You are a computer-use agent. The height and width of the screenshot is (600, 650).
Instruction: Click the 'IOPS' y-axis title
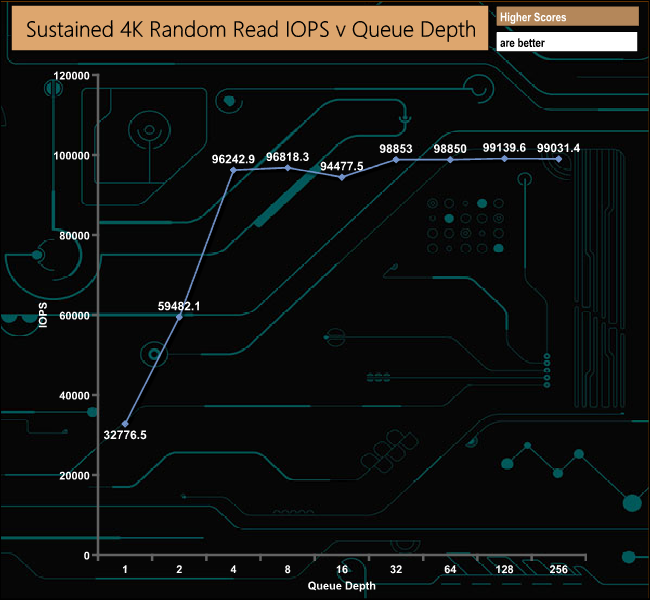pos(43,315)
